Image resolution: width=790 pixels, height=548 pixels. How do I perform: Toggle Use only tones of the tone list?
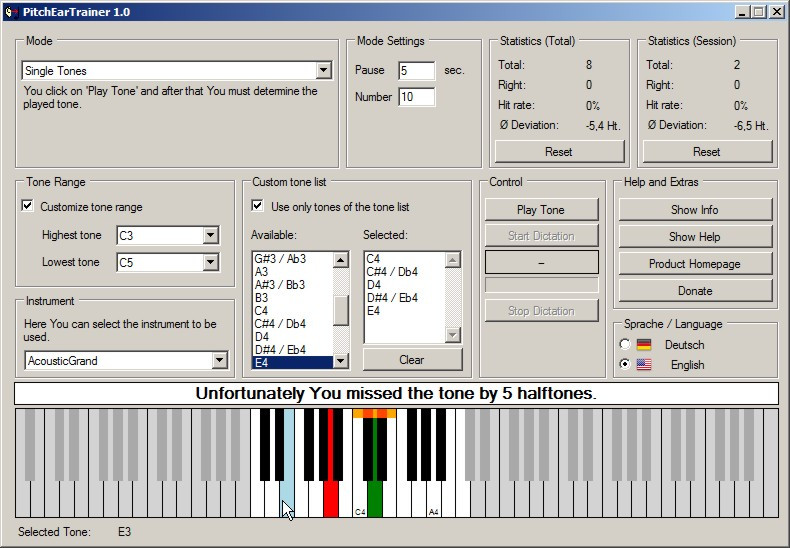coord(257,206)
